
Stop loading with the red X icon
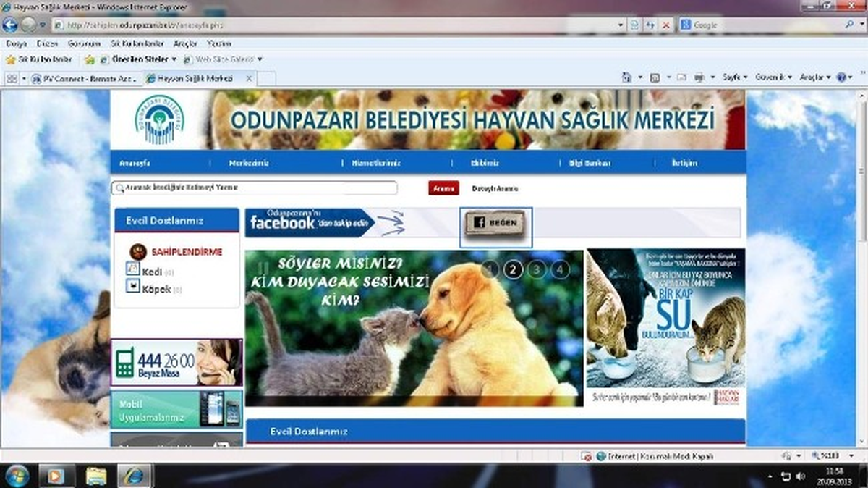(x=665, y=25)
